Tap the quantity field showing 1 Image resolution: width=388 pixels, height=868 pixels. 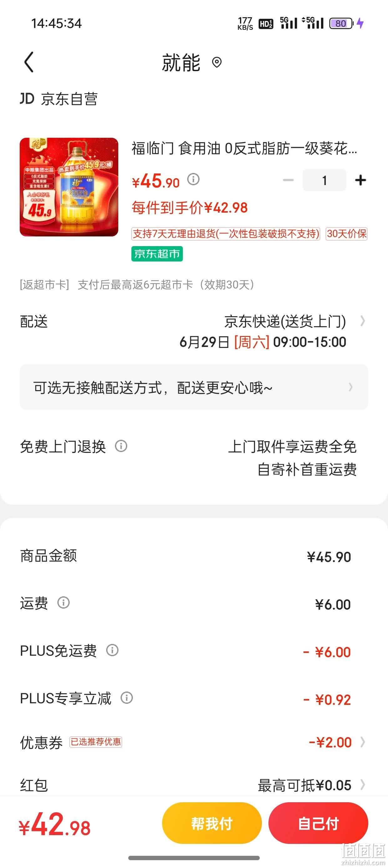tap(324, 180)
